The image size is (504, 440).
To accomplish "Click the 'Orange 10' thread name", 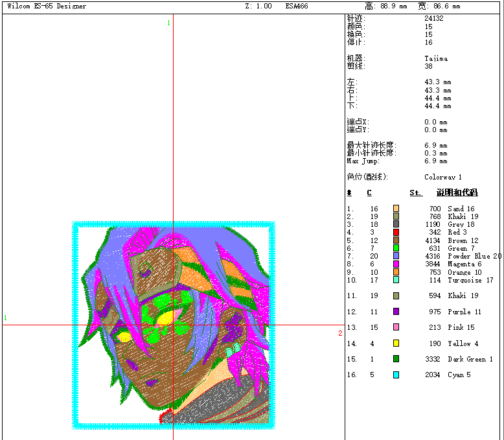I will tap(464, 272).
